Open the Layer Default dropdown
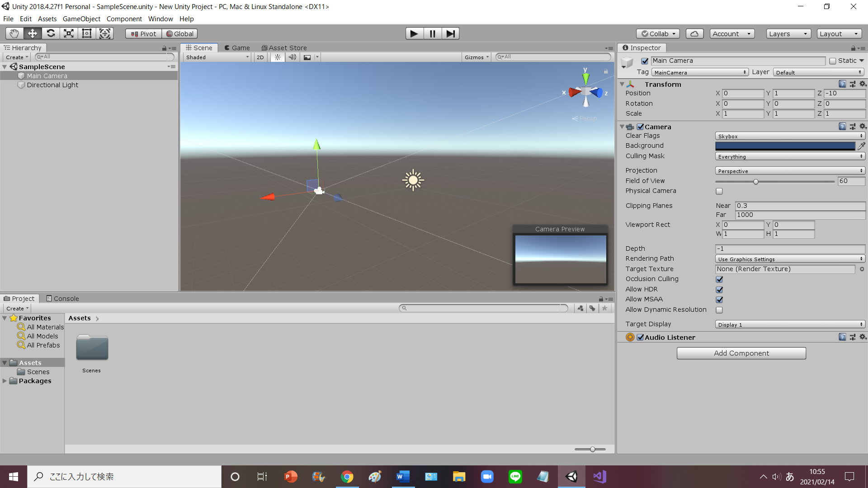 click(819, 72)
